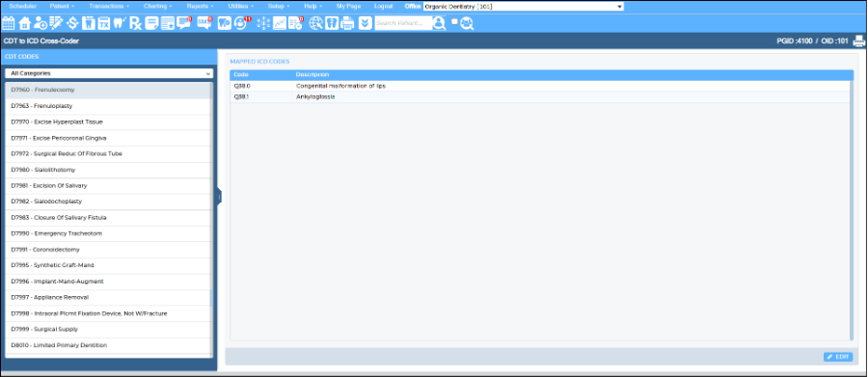This screenshot has width=868, height=377.
Task: Open the SMS messages icon
Action: (204, 23)
